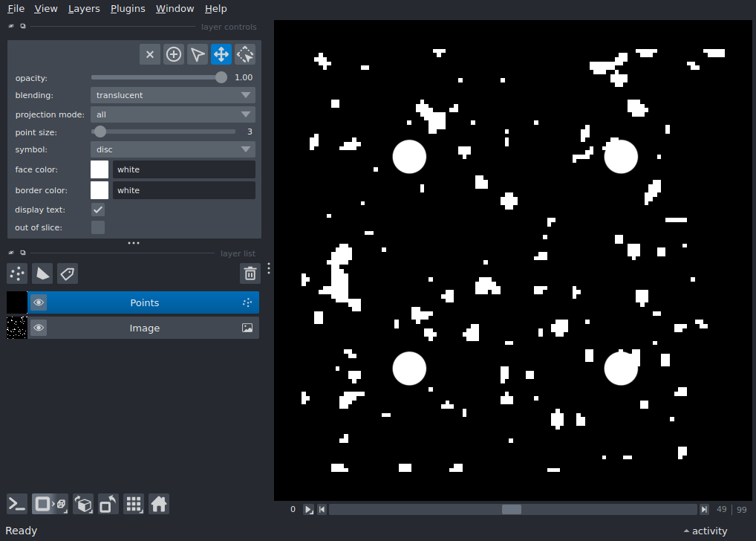The height and width of the screenshot is (541, 756).
Task: Create a new shapes layer
Action: (42, 273)
